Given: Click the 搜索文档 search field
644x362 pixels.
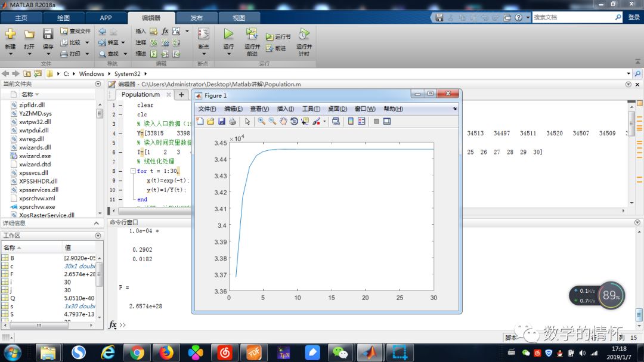Looking at the screenshot, I should pos(574,17).
